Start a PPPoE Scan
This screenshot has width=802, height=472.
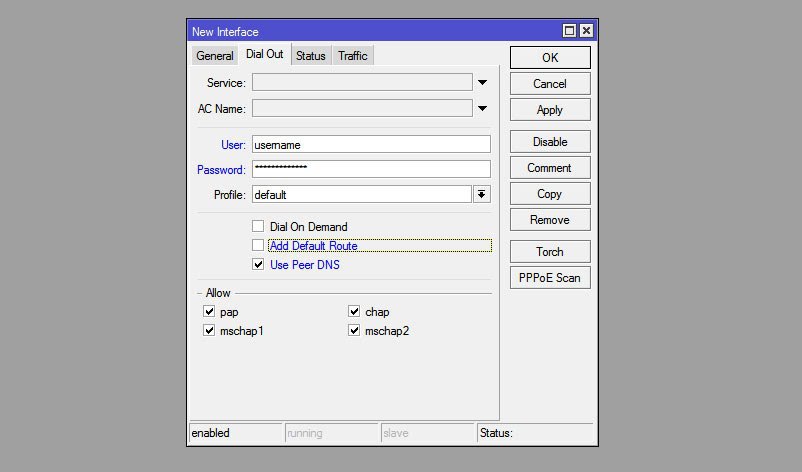[550, 278]
